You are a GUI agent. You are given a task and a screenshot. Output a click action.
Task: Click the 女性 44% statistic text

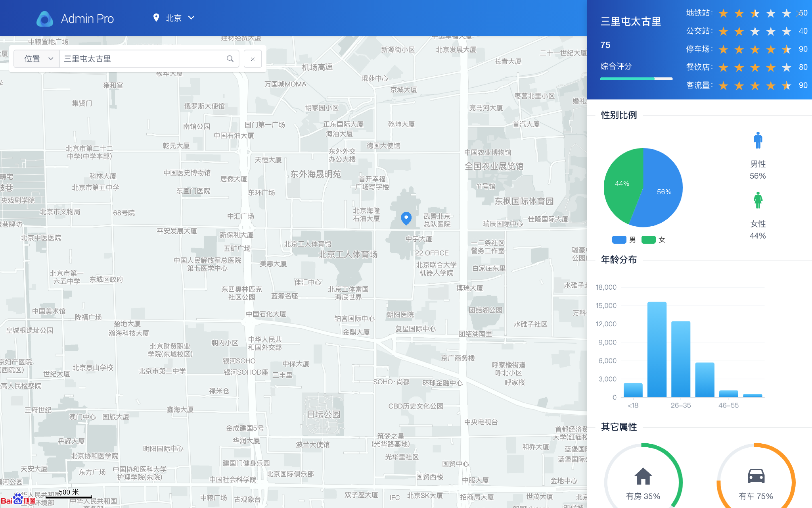coord(758,230)
